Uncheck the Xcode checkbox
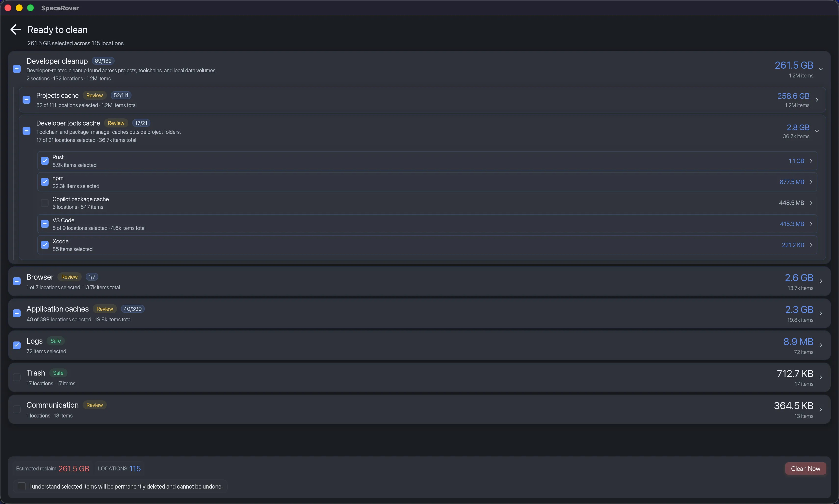The height and width of the screenshot is (504, 839). pos(44,245)
